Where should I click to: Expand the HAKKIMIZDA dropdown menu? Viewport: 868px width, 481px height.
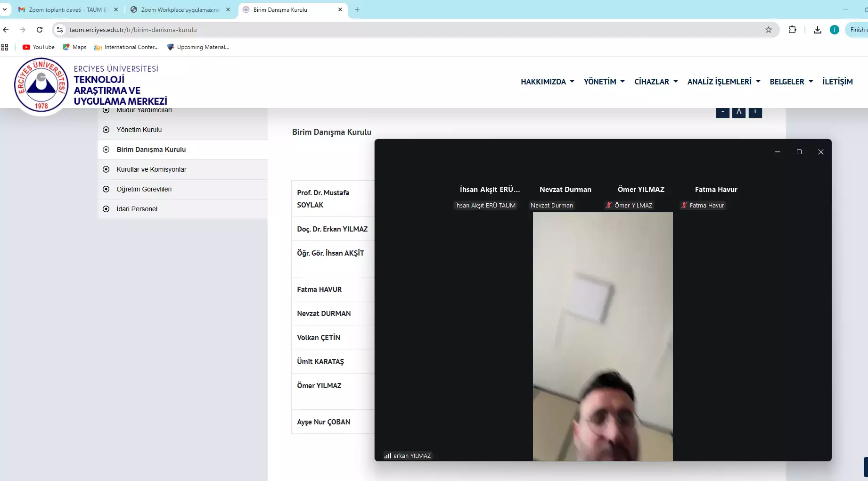pos(547,82)
